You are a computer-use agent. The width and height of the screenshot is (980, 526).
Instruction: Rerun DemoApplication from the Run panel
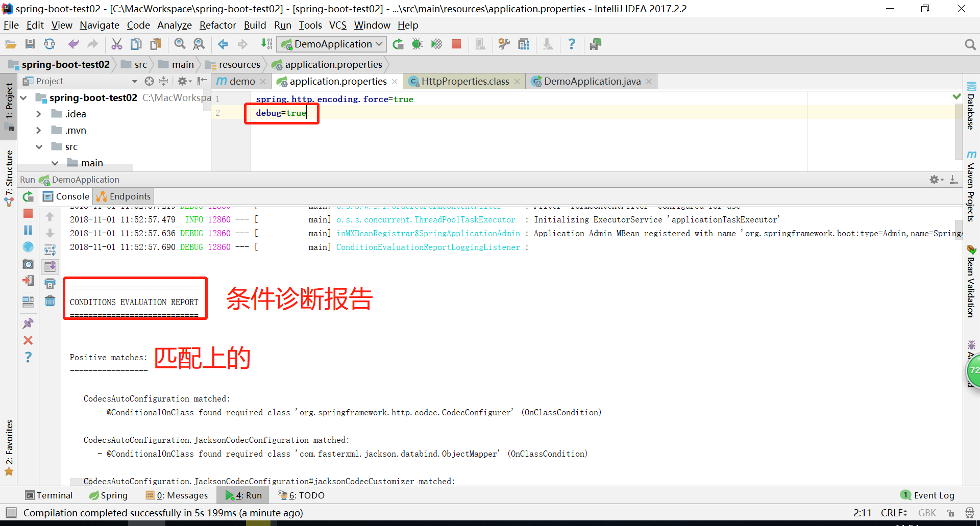point(28,197)
